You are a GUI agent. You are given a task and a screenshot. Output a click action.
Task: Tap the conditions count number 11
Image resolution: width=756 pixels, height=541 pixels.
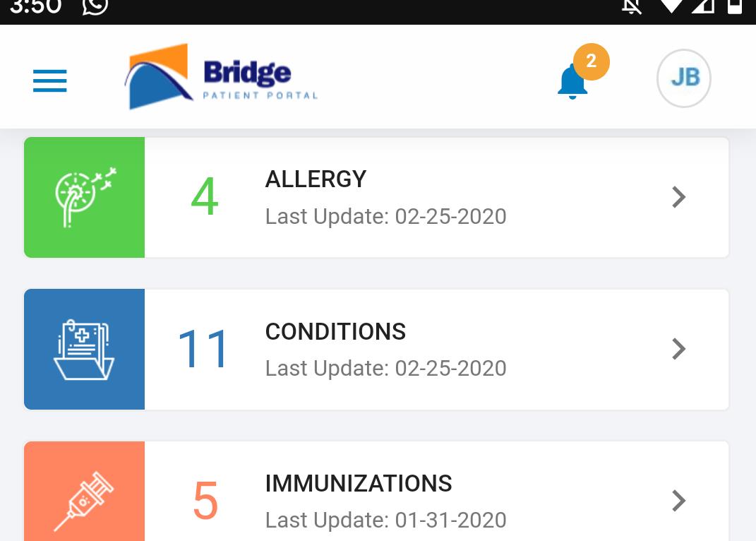point(203,350)
